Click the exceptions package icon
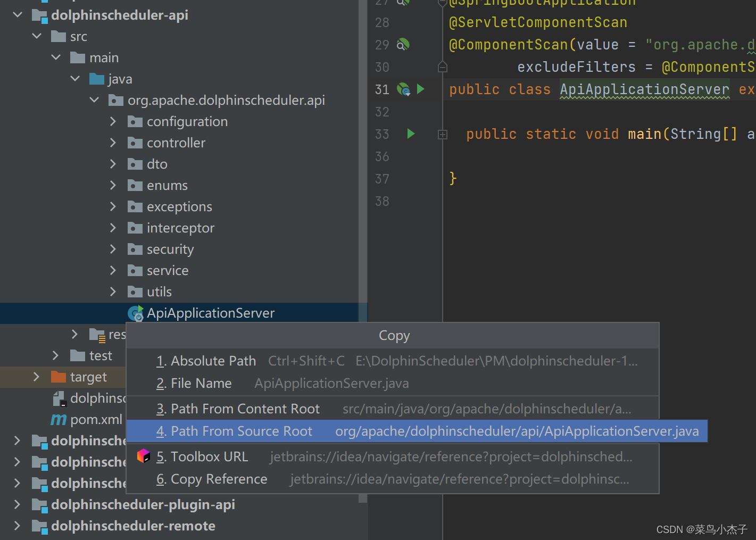 point(135,206)
